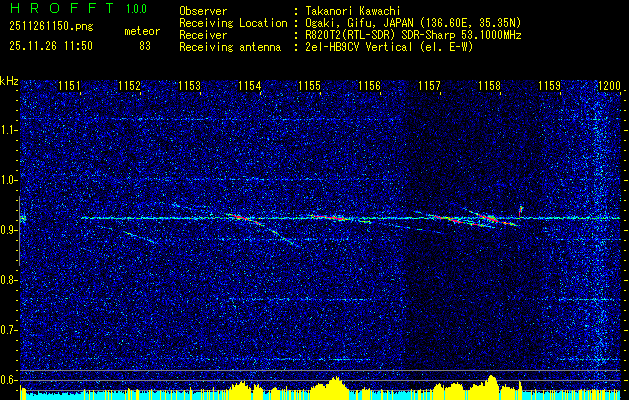Click time marker 1158
This screenshot has width=629, height=400.
pyautogui.click(x=489, y=85)
